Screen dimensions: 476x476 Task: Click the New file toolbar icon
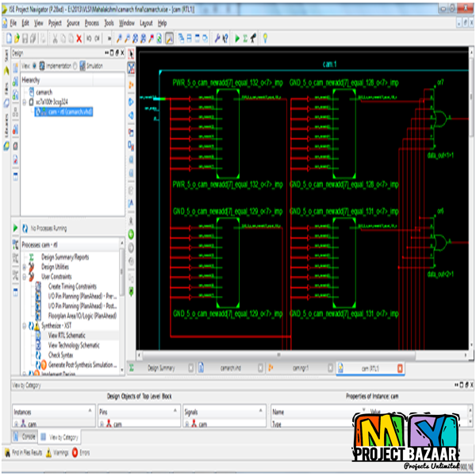pos(7,37)
